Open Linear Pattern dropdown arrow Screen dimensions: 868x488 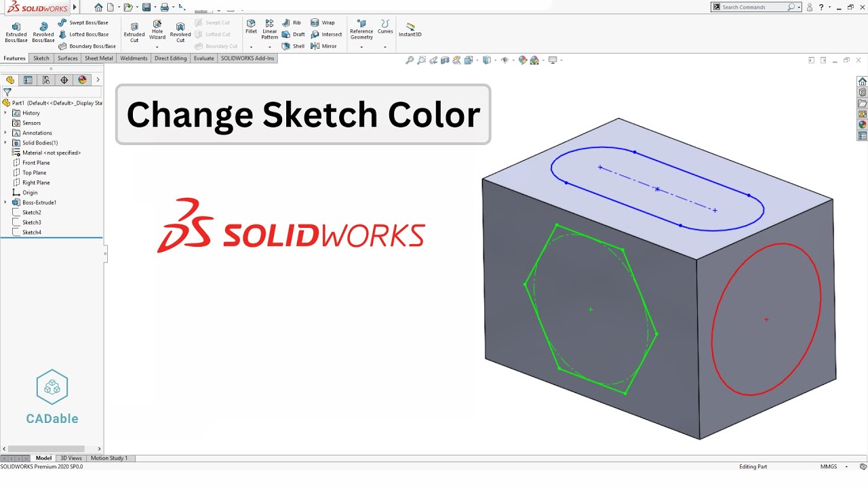tap(270, 47)
